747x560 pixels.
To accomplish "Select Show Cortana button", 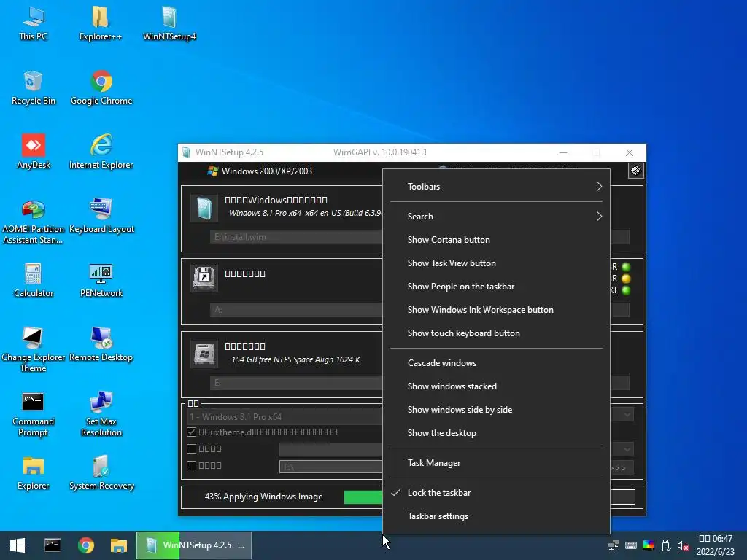I will click(496, 239).
